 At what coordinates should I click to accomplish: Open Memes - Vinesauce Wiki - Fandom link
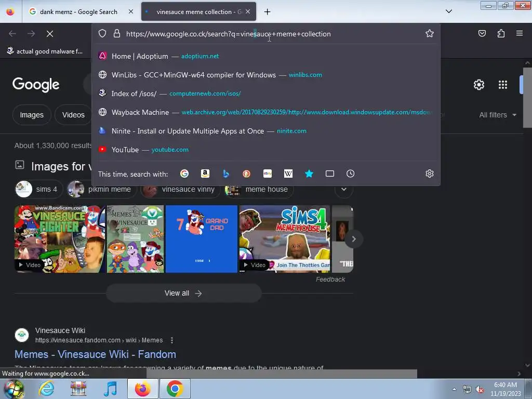pos(96,354)
